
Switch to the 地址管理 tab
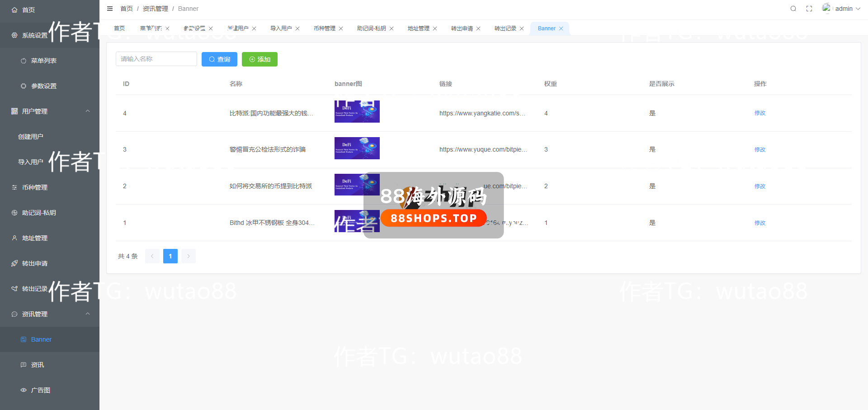pyautogui.click(x=418, y=29)
